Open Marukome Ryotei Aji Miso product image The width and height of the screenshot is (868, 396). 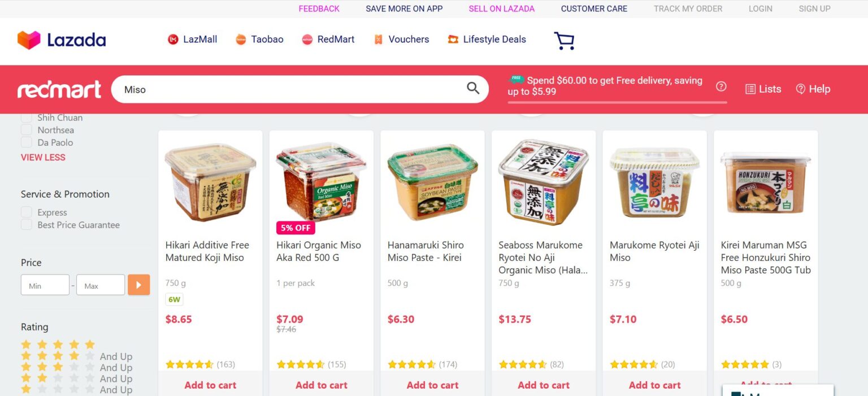654,184
